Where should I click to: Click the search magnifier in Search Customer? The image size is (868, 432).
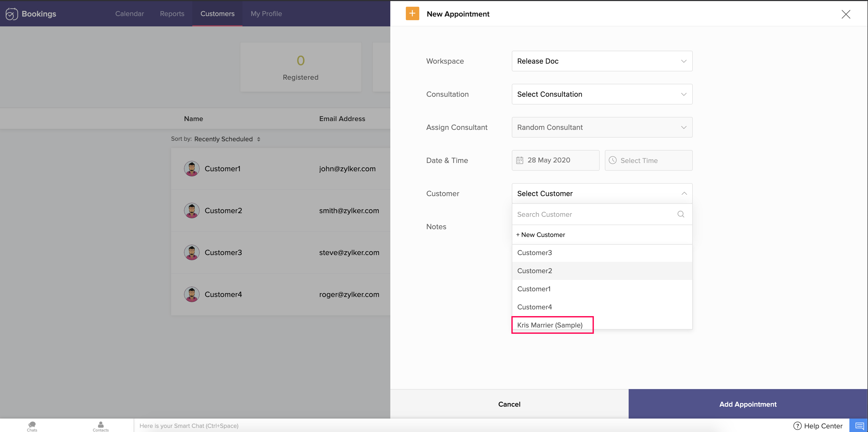tap(681, 214)
